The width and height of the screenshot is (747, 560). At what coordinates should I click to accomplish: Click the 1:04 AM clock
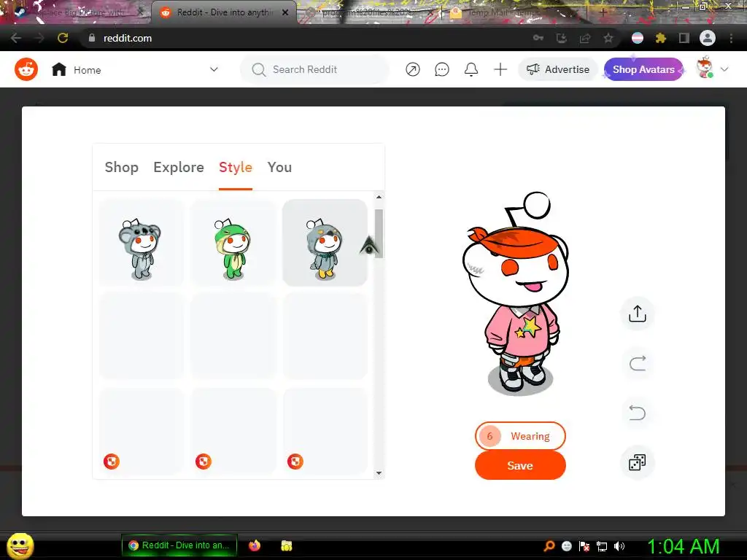pyautogui.click(x=683, y=546)
